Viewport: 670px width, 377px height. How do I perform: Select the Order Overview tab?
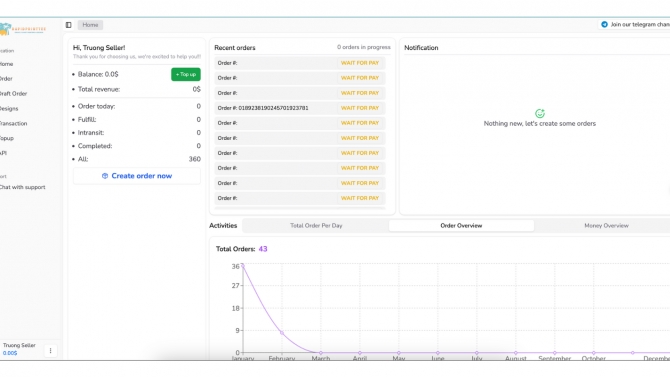pyautogui.click(x=461, y=225)
